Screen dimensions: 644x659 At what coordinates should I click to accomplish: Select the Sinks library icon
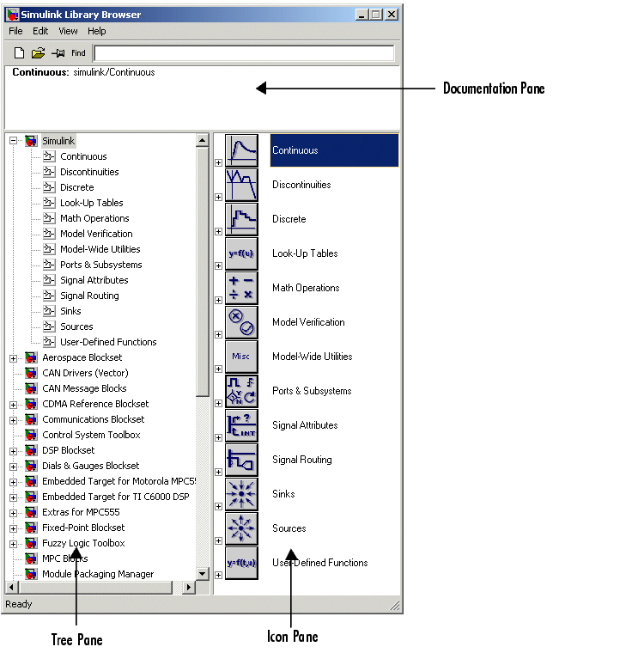click(241, 495)
